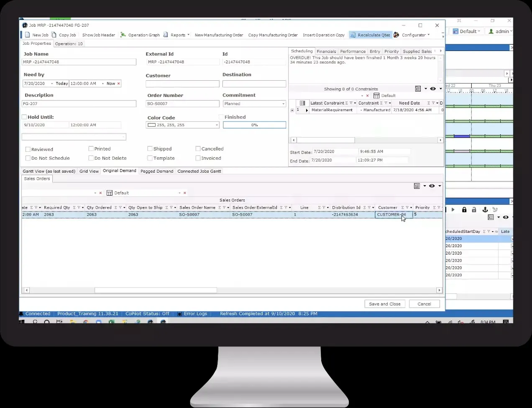Open the Operation Graph icon
Screen dimensions: 532x408
pos(123,35)
